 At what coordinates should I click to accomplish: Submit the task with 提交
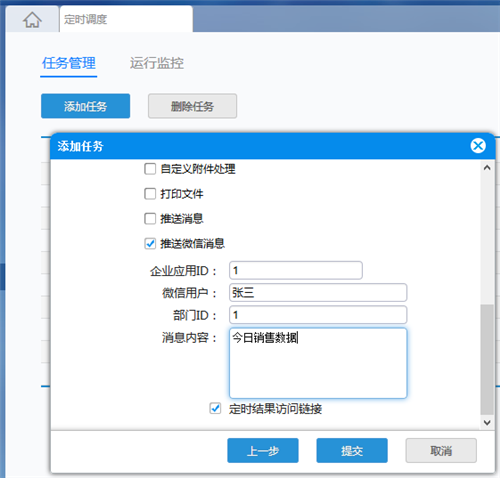click(352, 451)
